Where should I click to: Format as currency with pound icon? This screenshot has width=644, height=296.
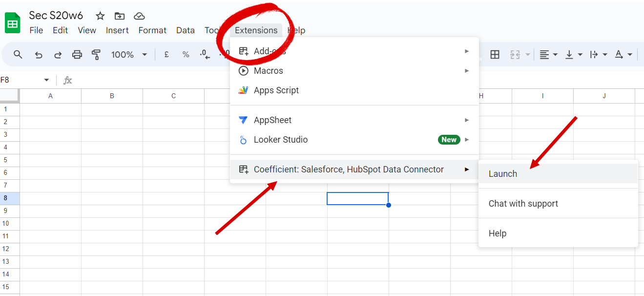click(166, 55)
